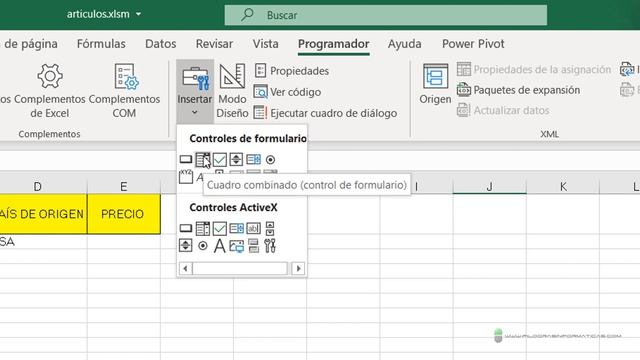The height and width of the screenshot is (360, 640).
Task: Select the PRECIO header cell
Action: [124, 214]
